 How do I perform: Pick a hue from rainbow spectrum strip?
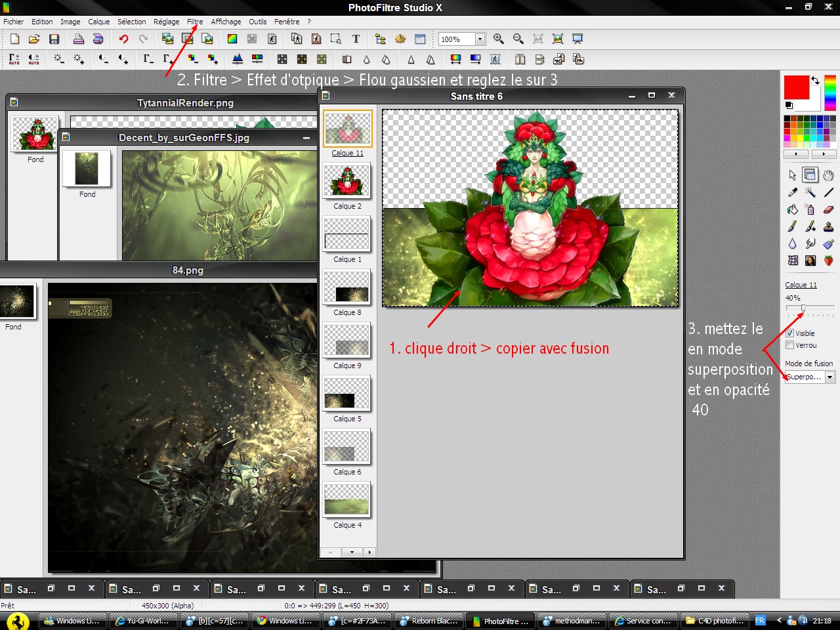click(x=830, y=93)
